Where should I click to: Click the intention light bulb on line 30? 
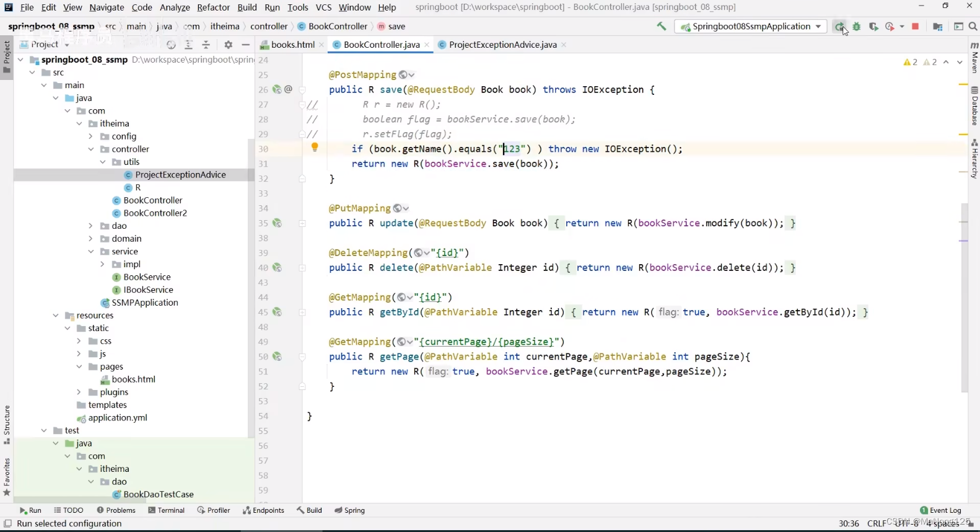pos(315,148)
